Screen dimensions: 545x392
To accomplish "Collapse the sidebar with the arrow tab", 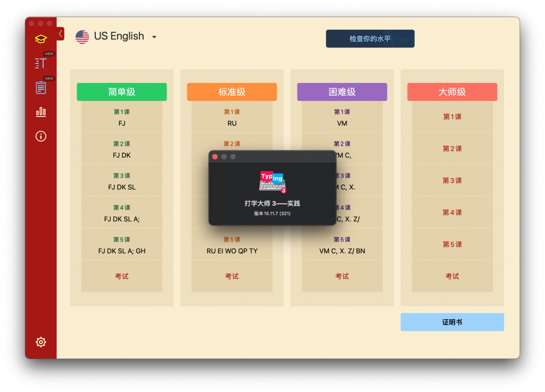I will 61,34.
